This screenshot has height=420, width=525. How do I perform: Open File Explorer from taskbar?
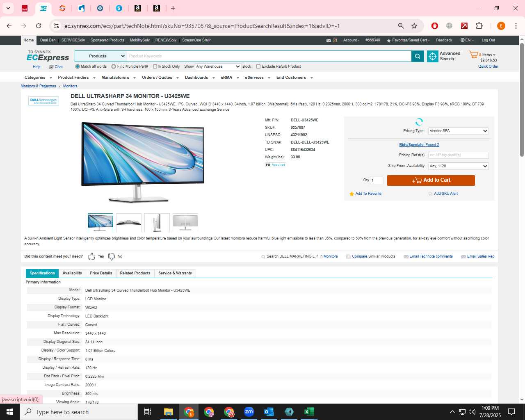tap(168, 412)
